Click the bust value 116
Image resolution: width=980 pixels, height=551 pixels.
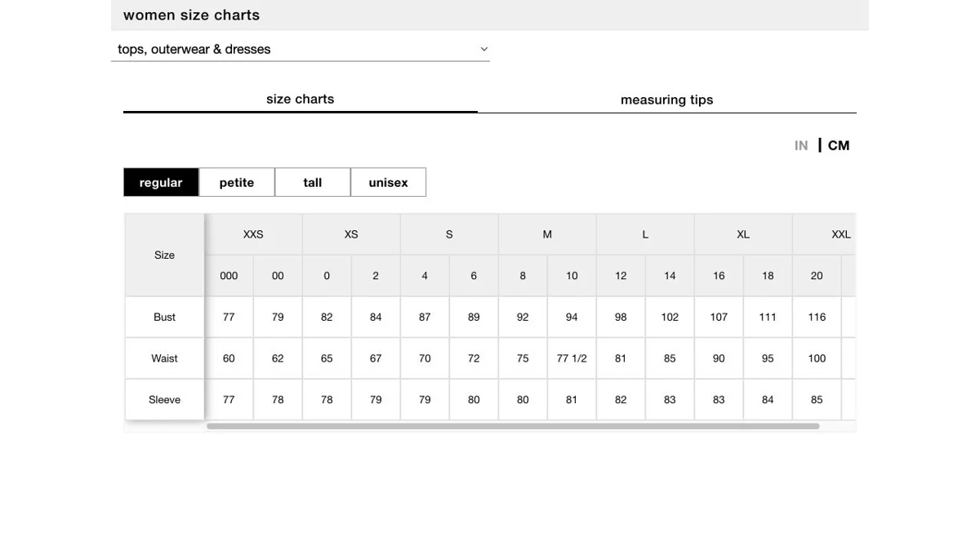817,317
